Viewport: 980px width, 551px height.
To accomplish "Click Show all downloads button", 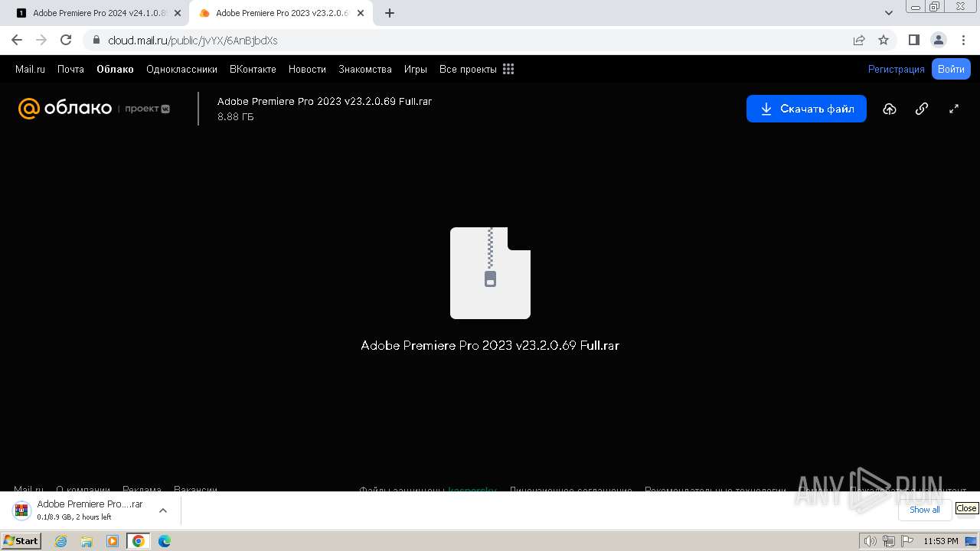I will [925, 510].
